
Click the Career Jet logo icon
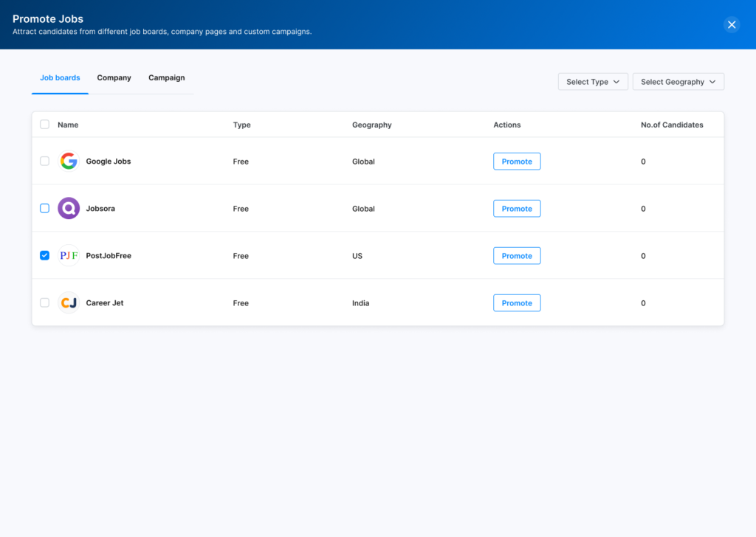68,302
